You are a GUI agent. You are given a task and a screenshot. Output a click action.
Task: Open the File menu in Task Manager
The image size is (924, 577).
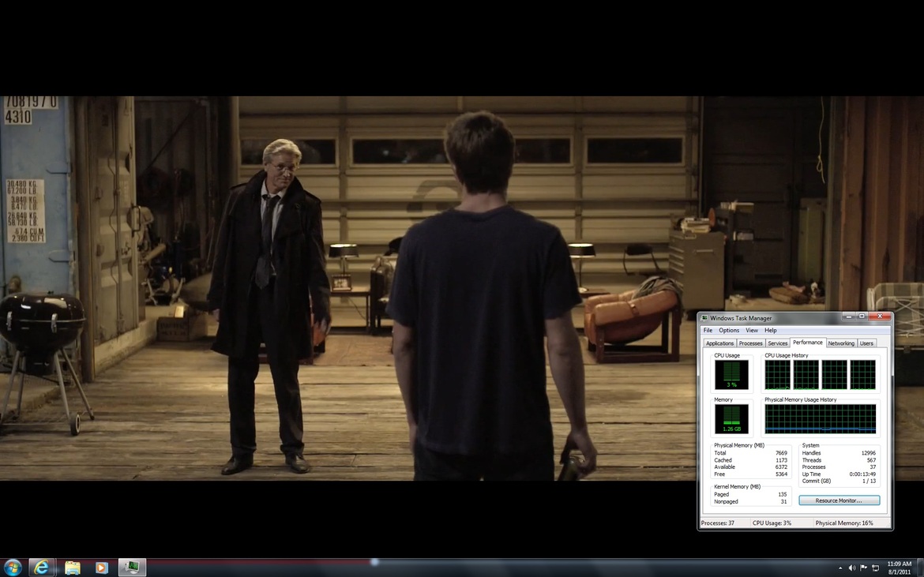click(x=708, y=330)
